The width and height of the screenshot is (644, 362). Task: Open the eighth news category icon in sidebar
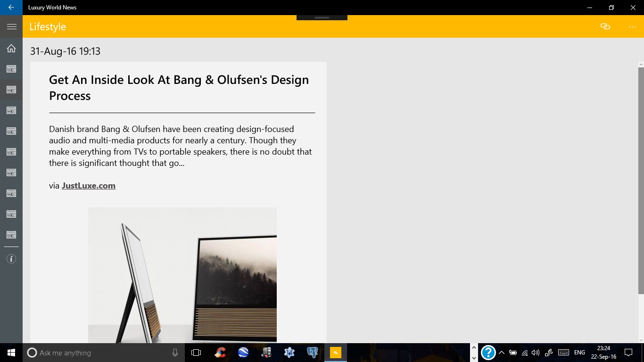click(11, 214)
